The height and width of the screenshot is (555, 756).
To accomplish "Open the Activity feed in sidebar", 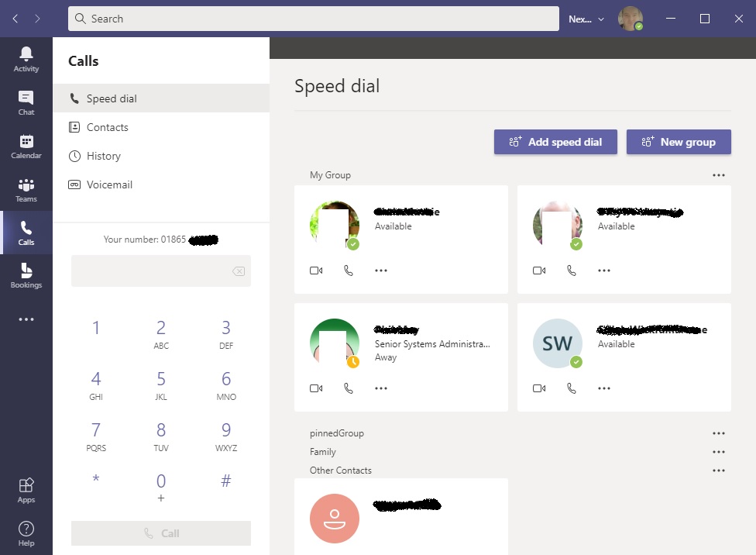I will click(x=26, y=59).
